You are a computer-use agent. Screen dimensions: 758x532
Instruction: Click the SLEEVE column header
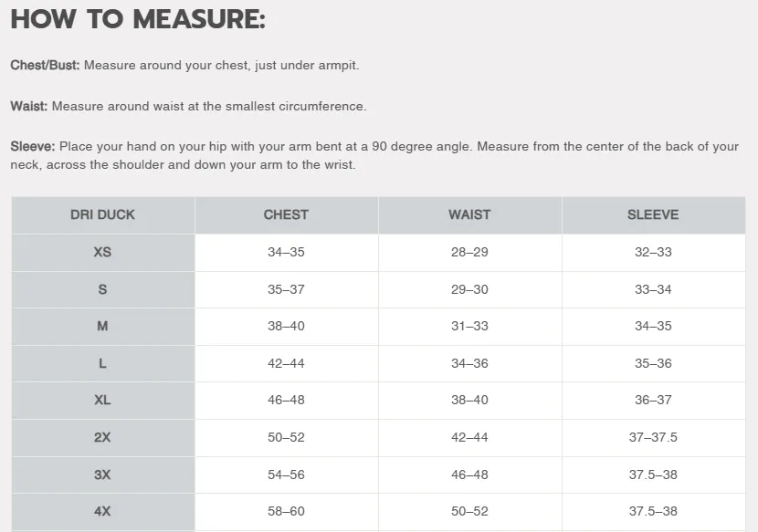(x=653, y=214)
